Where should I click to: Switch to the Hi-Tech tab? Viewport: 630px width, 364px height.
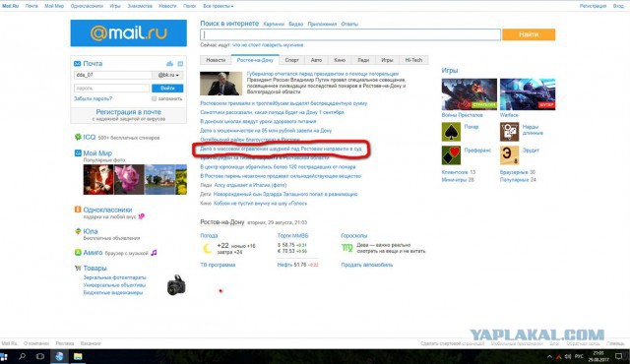coord(413,60)
